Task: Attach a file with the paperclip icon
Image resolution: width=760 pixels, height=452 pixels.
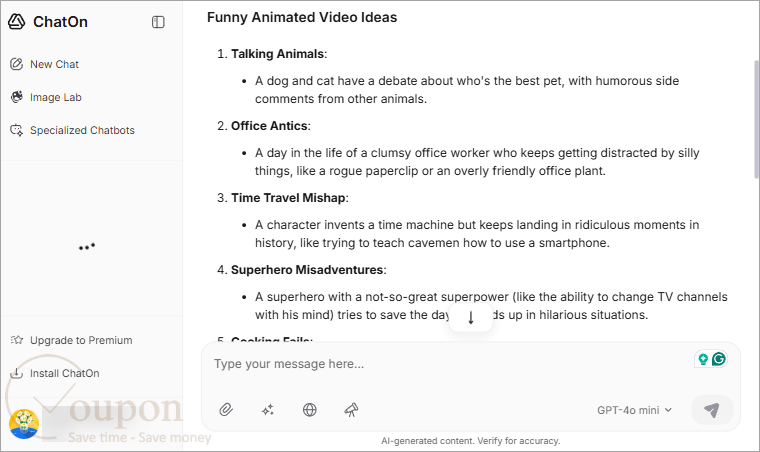Action: coord(226,410)
